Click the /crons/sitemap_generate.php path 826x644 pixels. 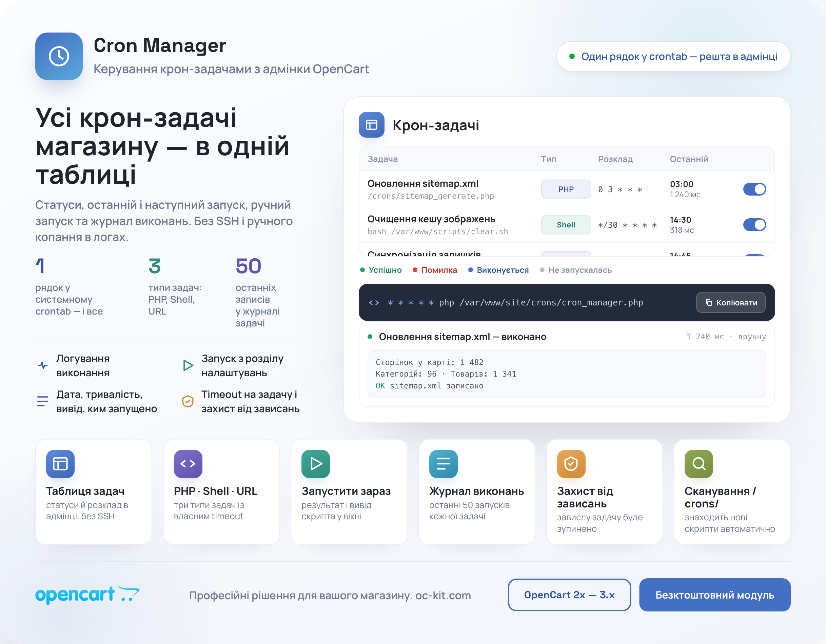point(431,196)
